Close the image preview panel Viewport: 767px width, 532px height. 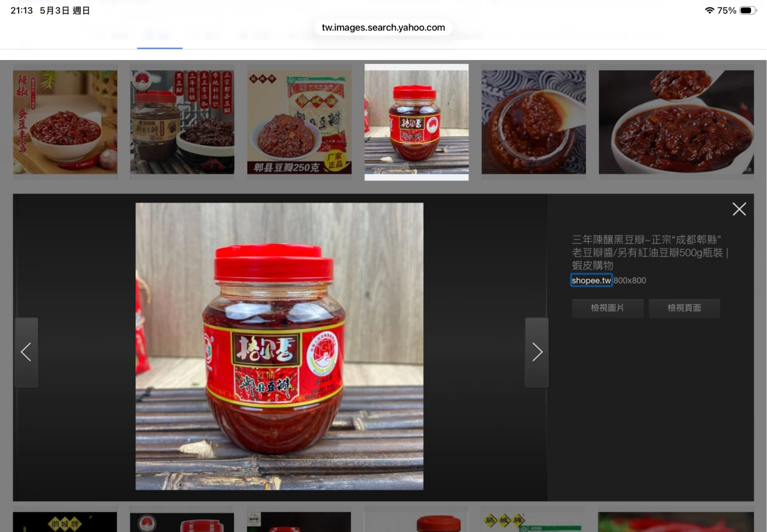739,209
